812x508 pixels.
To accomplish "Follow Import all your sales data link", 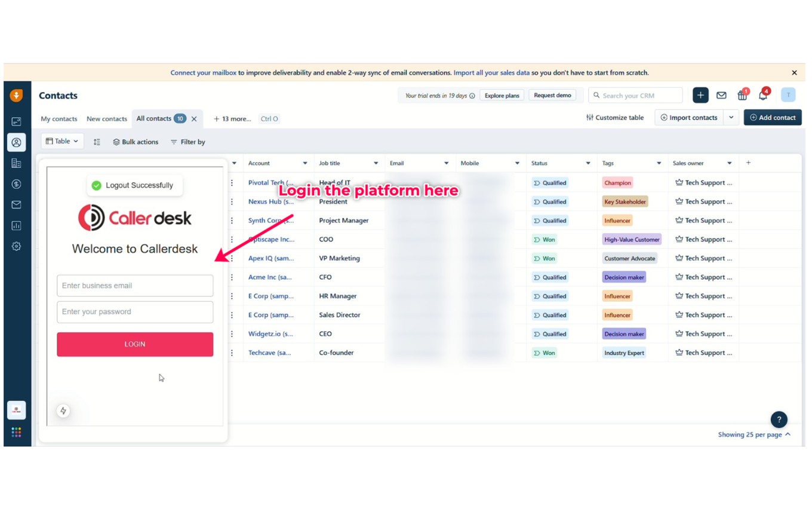I will coord(491,73).
